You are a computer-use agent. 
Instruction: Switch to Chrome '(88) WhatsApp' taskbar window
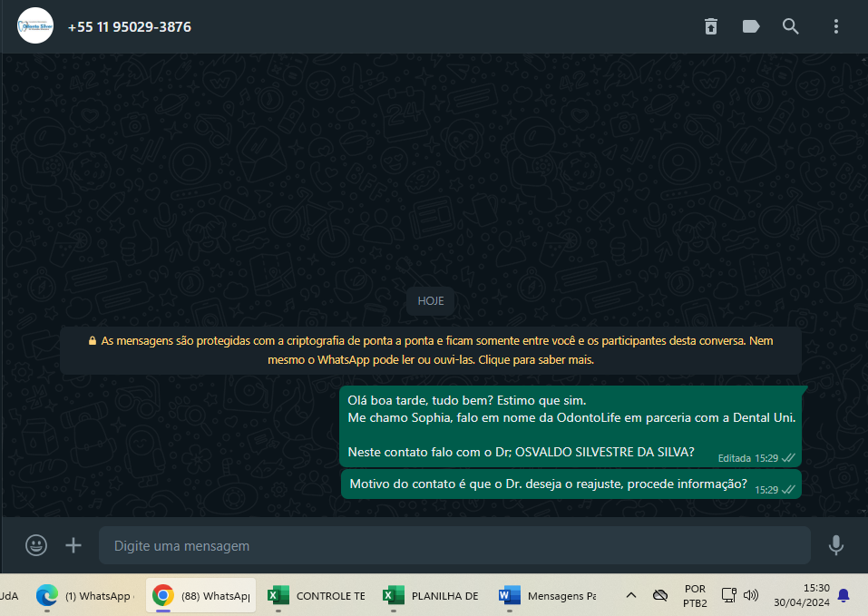pos(201,595)
